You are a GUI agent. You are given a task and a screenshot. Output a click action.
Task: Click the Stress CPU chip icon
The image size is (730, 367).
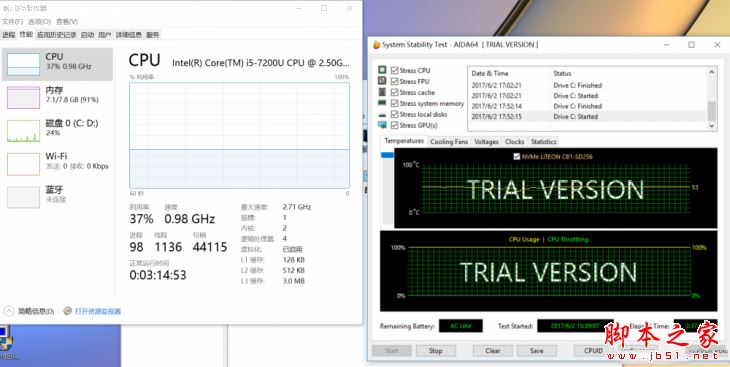(382, 70)
